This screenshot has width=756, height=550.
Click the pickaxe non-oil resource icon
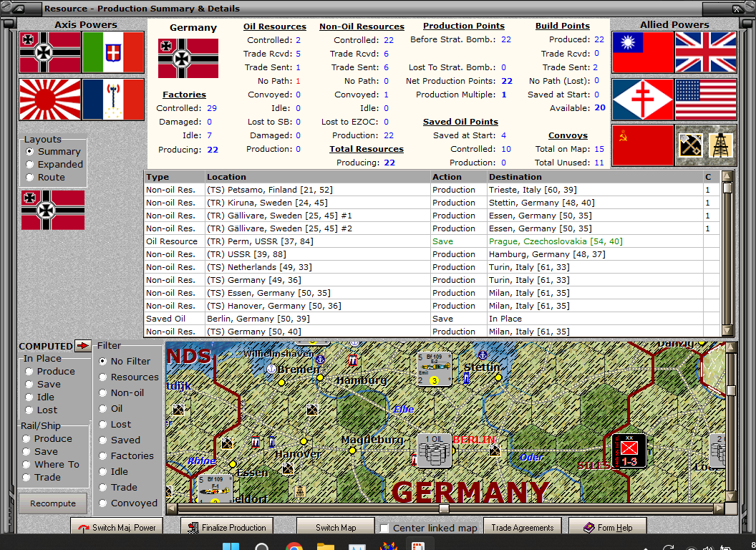click(690, 145)
